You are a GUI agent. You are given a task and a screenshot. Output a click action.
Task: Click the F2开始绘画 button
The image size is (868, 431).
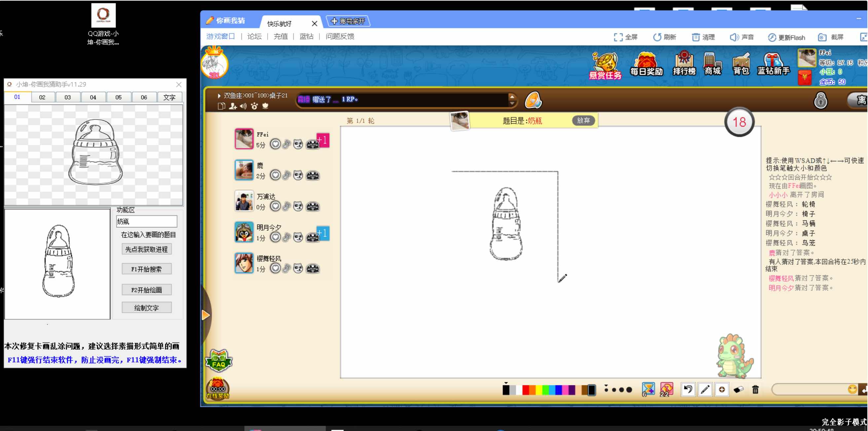click(x=147, y=290)
